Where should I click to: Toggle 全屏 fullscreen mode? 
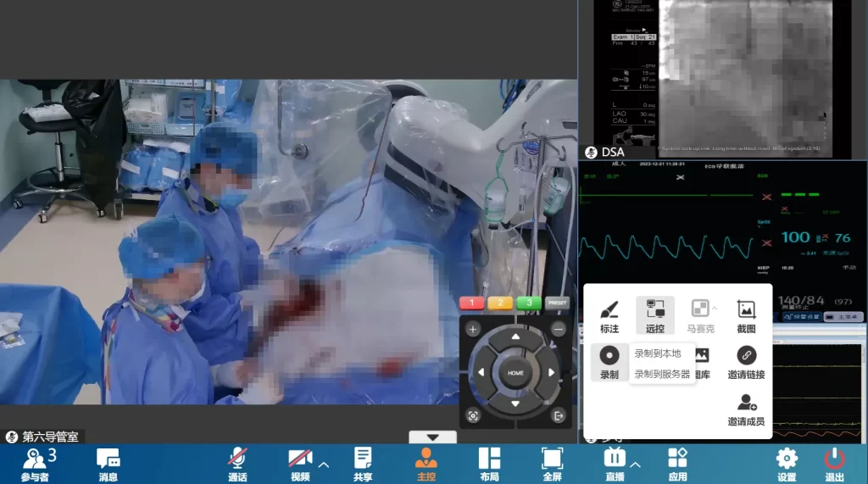point(552,465)
